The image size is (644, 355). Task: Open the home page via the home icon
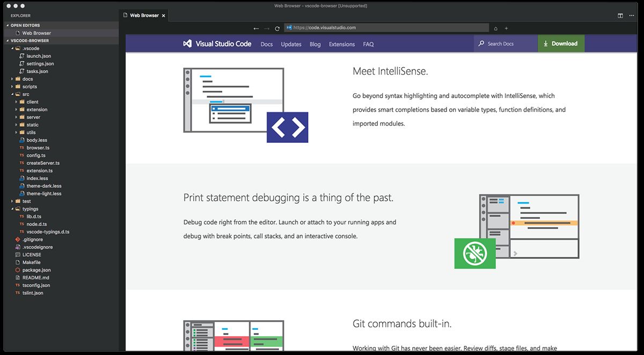click(x=495, y=28)
